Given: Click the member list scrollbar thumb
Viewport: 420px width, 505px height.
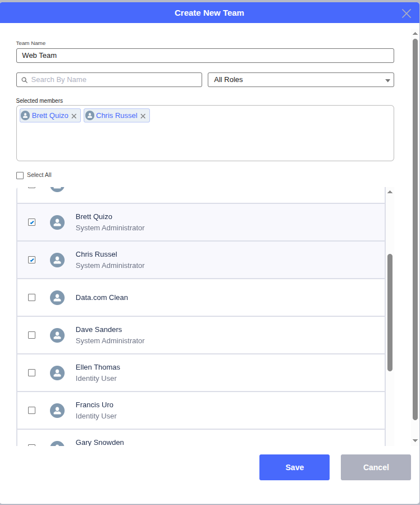Looking at the screenshot, I should coord(390,312).
